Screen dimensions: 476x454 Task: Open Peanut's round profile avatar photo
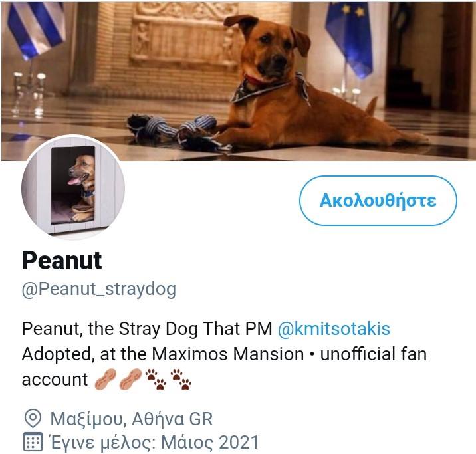pos(73,187)
